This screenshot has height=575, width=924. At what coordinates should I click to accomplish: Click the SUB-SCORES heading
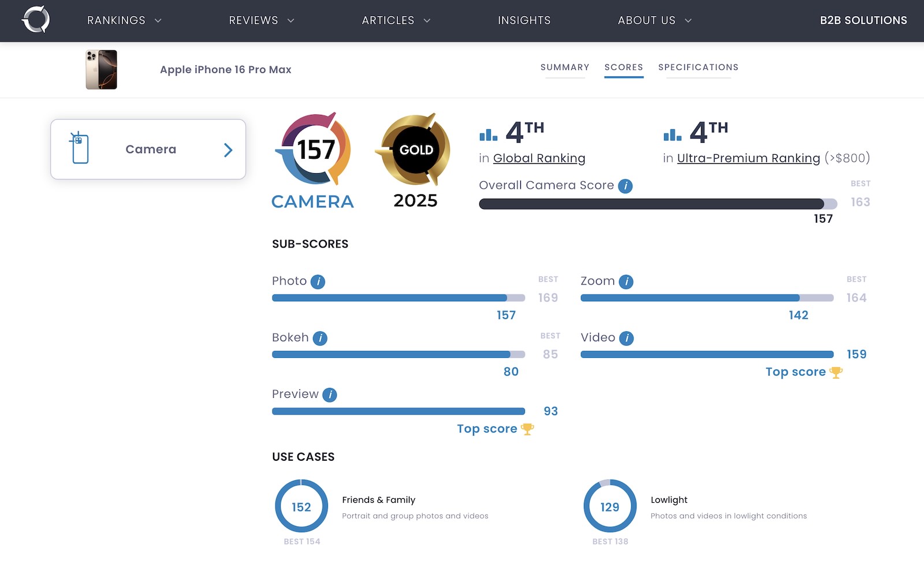(x=310, y=244)
